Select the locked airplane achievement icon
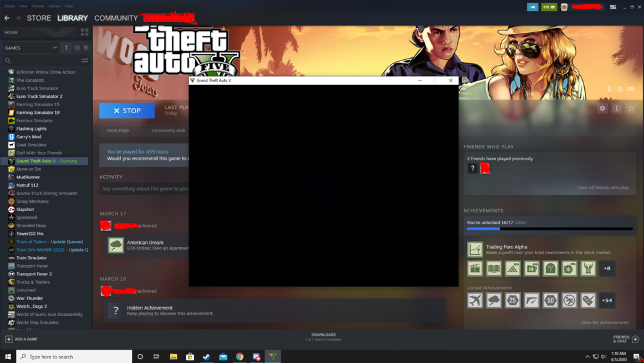Viewport: 644px width, 363px height. 475,300
